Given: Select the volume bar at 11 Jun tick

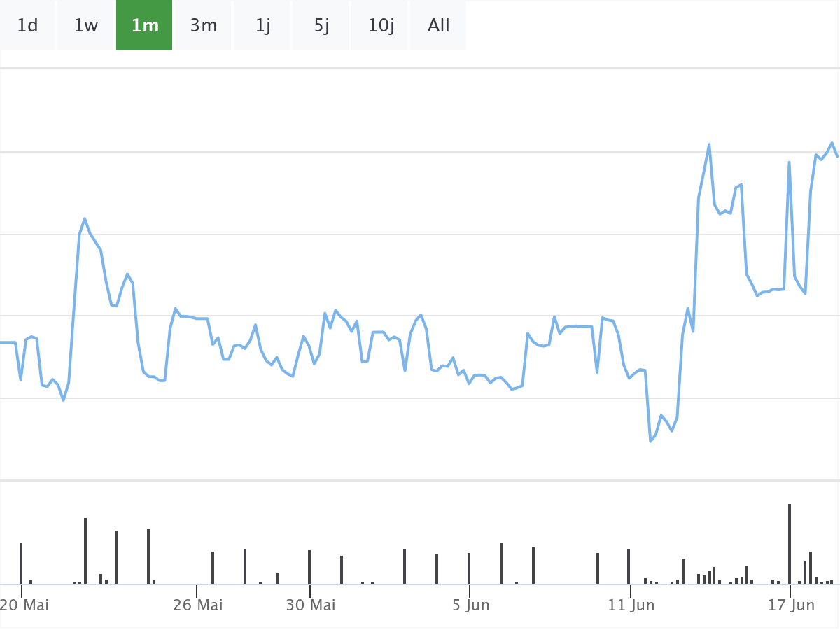Looking at the screenshot, I should (x=629, y=566).
